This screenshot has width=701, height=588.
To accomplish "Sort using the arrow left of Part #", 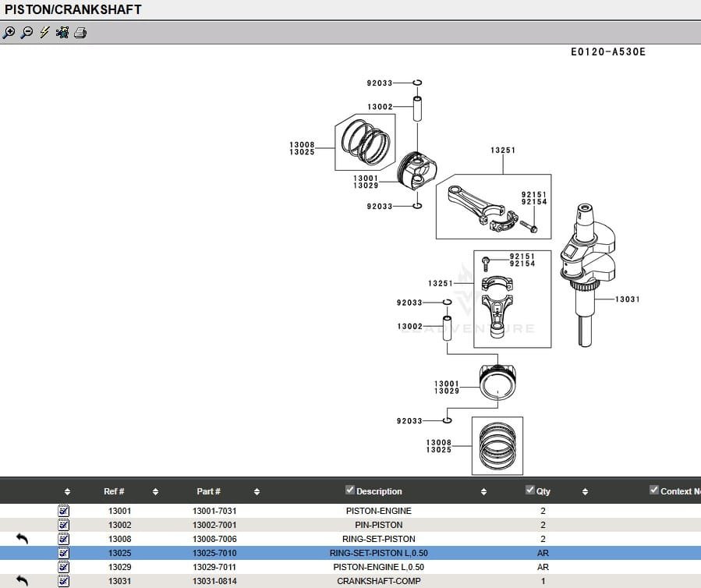I will (x=155, y=492).
